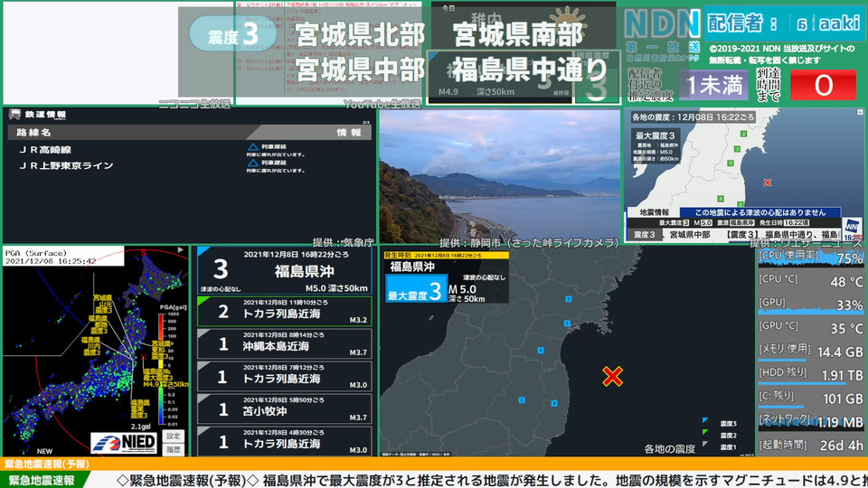Click the 配信者 name field

pos(783,23)
